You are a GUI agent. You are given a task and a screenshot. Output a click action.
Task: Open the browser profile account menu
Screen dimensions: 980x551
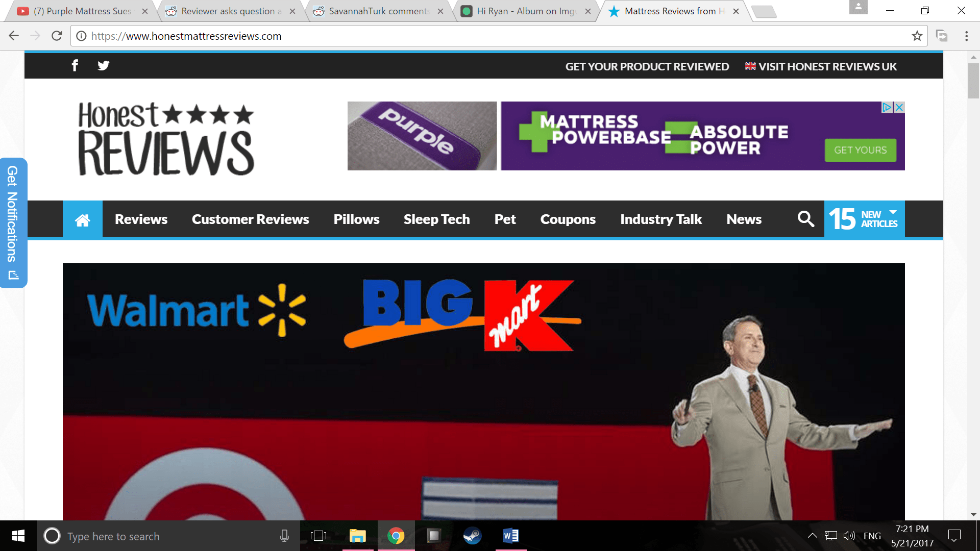[859, 8]
